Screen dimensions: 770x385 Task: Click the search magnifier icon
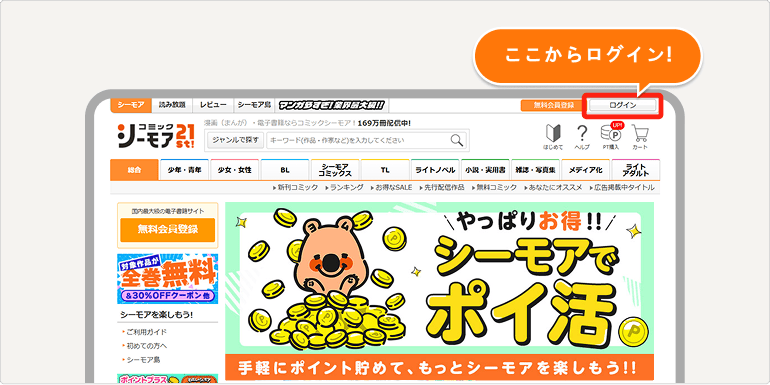(x=457, y=140)
